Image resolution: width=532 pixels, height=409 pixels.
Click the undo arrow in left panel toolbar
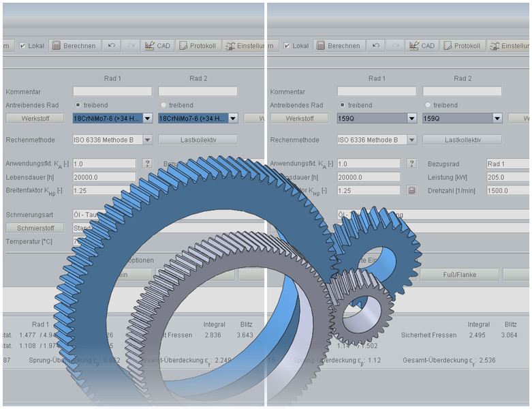pos(112,46)
